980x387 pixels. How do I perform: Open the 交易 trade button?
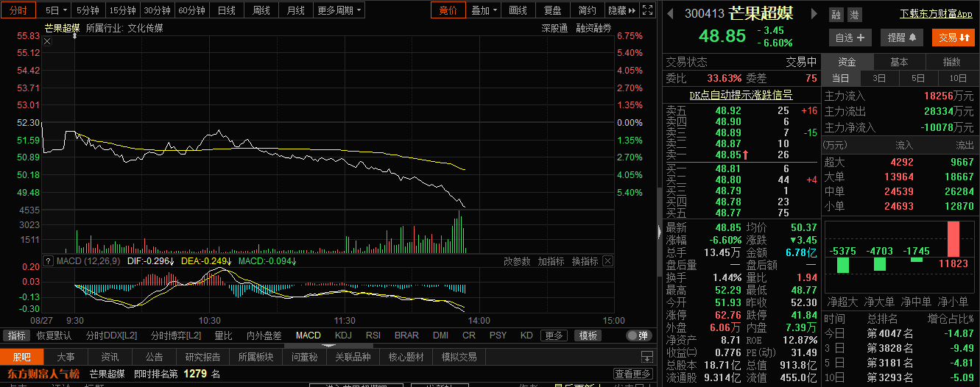[953, 38]
